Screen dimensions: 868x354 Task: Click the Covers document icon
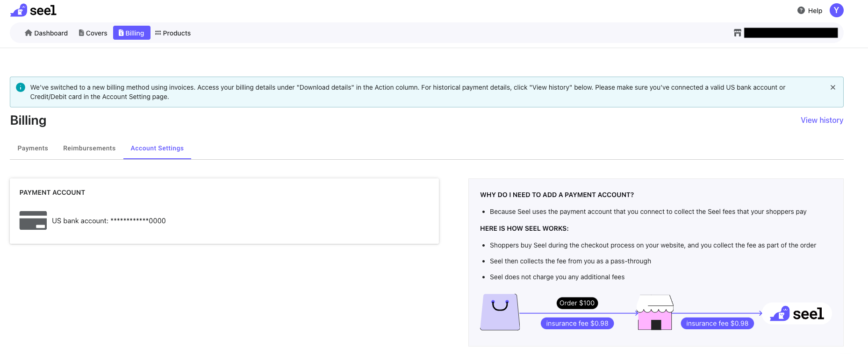point(81,33)
